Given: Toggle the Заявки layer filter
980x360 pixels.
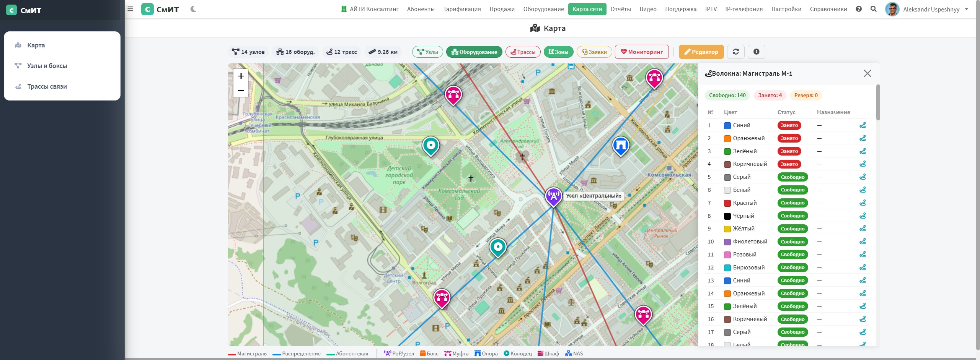Looking at the screenshot, I should click(594, 52).
